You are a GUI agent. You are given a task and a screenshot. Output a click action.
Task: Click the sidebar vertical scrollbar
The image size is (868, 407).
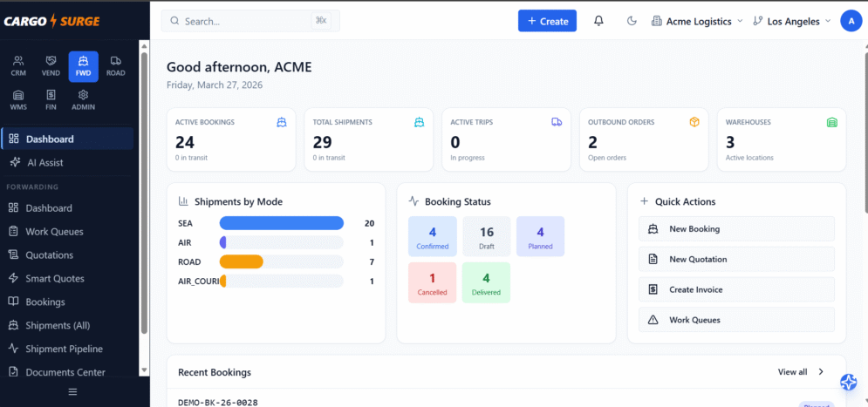(145, 193)
